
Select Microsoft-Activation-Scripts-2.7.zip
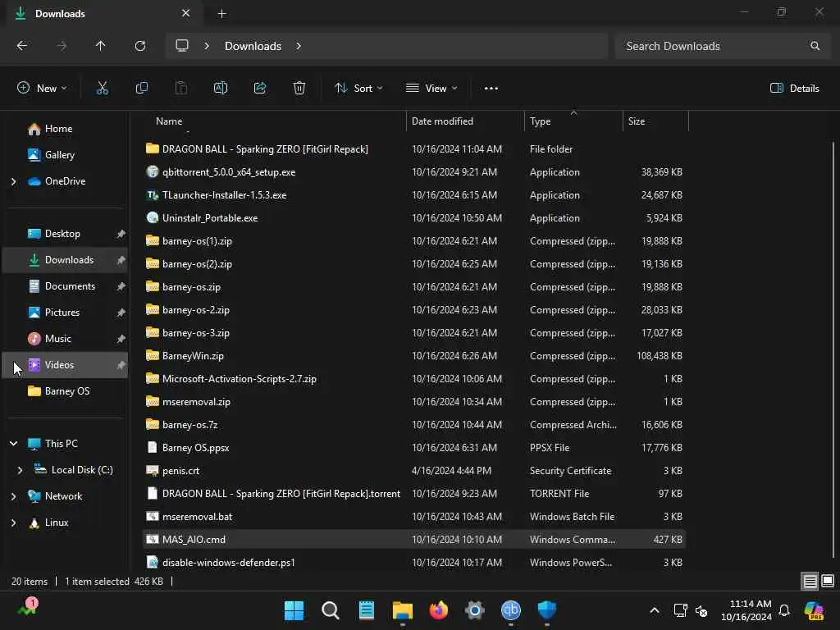(414, 379)
